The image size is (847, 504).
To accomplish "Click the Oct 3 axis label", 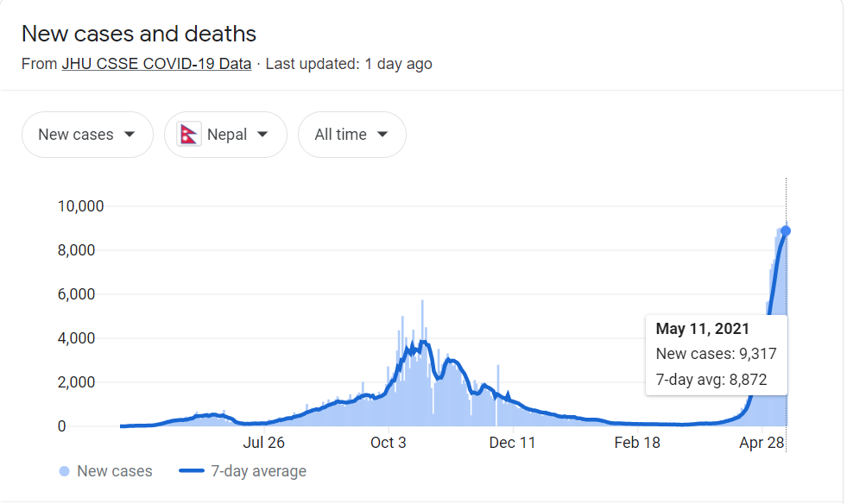I will point(389,443).
